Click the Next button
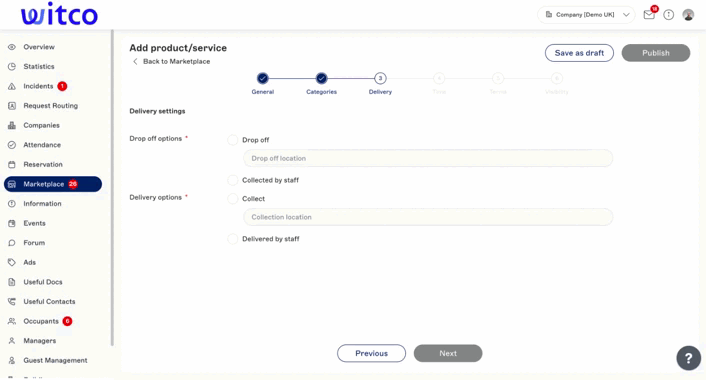This screenshot has width=706, height=380. 448,353
